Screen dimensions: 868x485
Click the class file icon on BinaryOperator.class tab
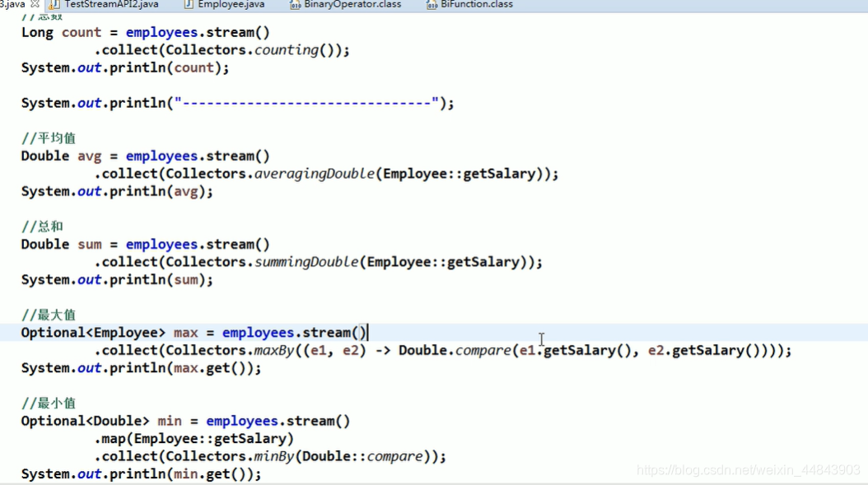295,5
